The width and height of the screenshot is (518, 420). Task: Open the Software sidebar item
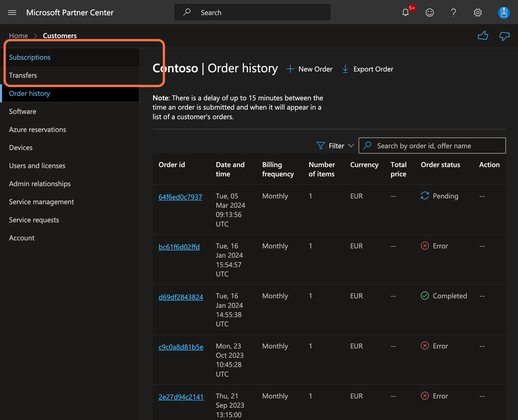(x=70, y=111)
